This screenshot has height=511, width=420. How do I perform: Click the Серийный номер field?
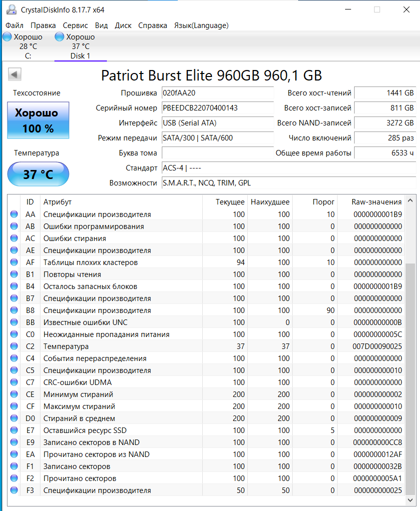217,108
